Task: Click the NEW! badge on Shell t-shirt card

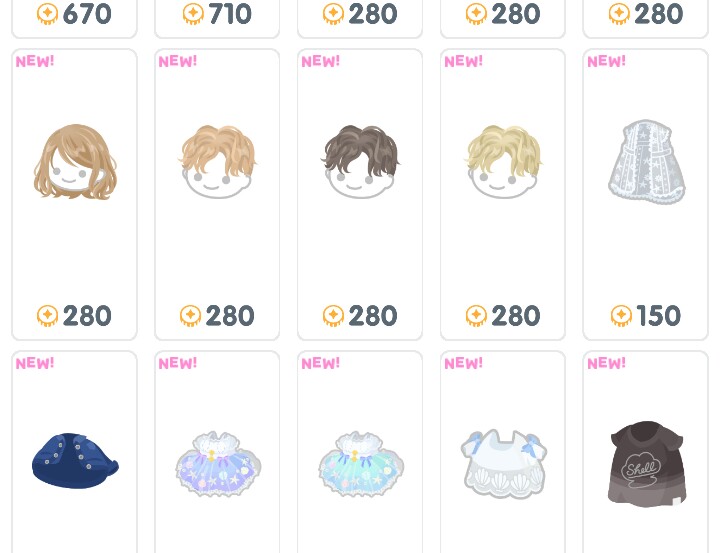Action: point(606,363)
